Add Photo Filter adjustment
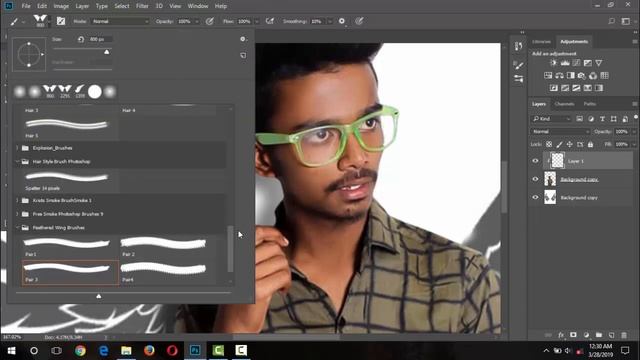 [582, 76]
